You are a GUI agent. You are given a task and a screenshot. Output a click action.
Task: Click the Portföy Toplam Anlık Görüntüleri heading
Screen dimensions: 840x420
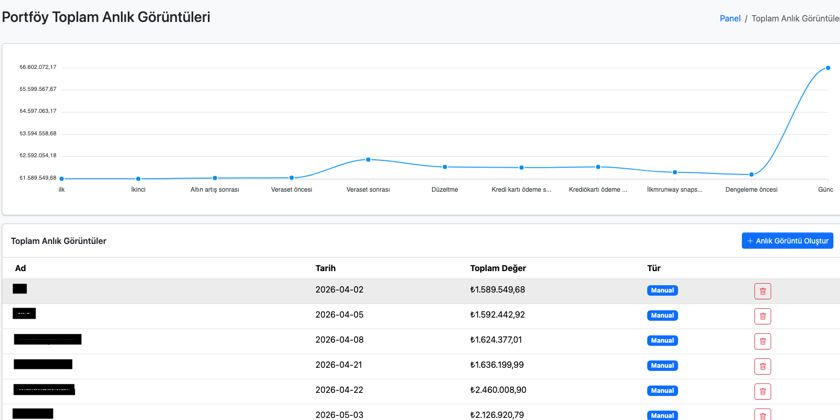click(106, 17)
